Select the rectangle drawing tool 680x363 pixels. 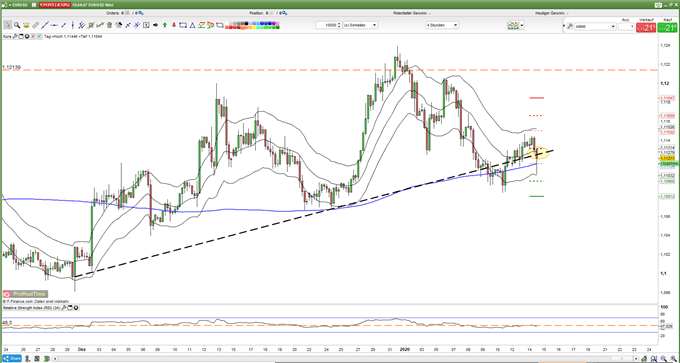[x=183, y=25]
